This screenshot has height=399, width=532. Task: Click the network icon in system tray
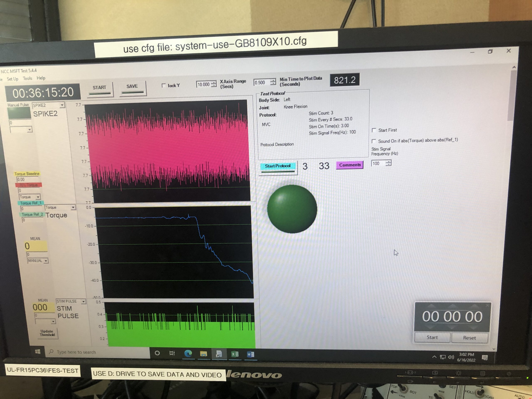click(443, 357)
